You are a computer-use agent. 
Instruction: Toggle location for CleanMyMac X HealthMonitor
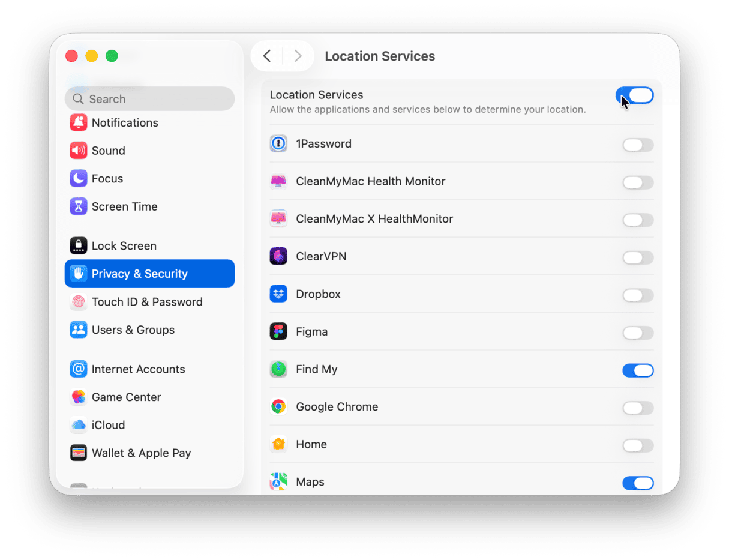[x=638, y=220]
